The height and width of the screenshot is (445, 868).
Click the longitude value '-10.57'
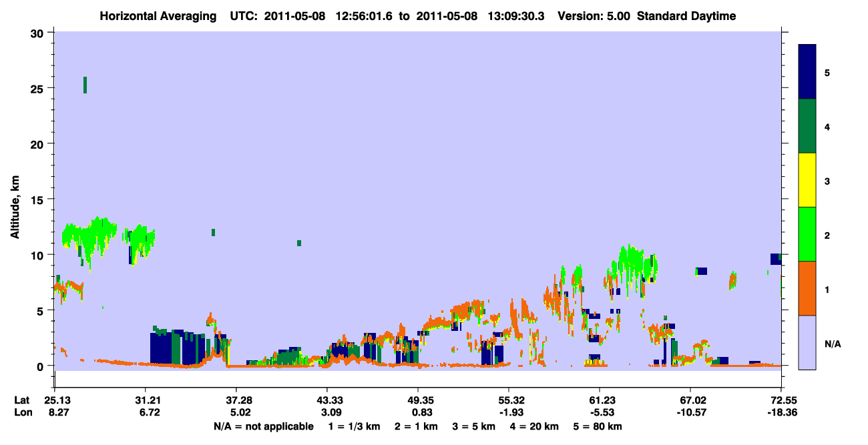click(690, 413)
